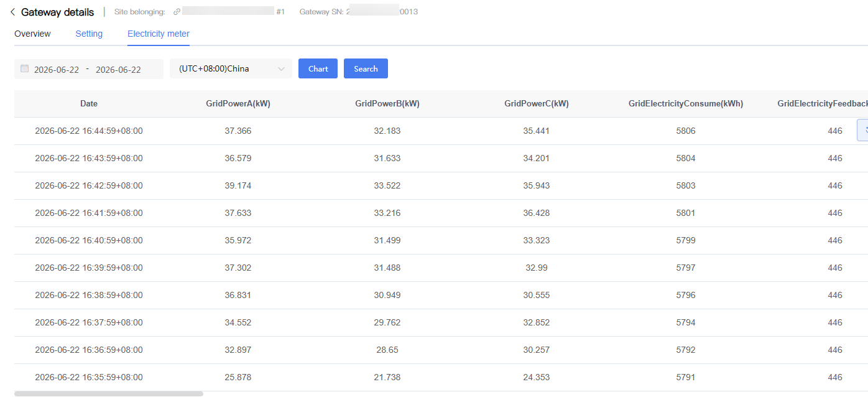The width and height of the screenshot is (868, 397).
Task: Click GridPowerA value 36.579
Action: pos(238,159)
